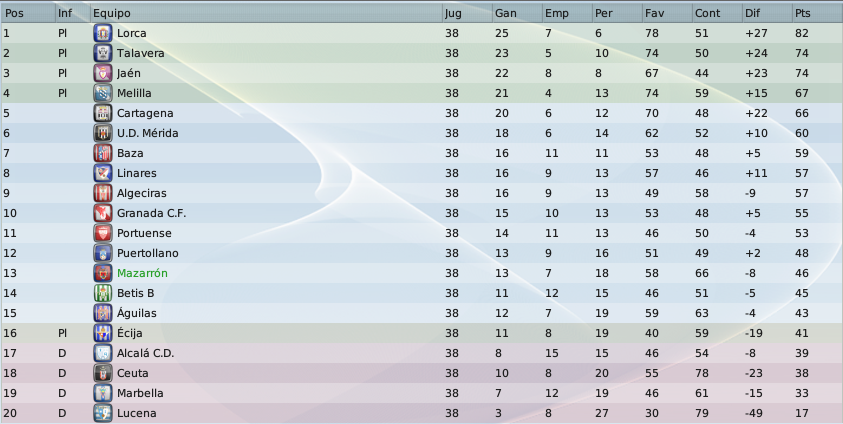Screen dimensions: 843x424
Task: Click the Granada C.F. crest icon
Action: coord(103,213)
